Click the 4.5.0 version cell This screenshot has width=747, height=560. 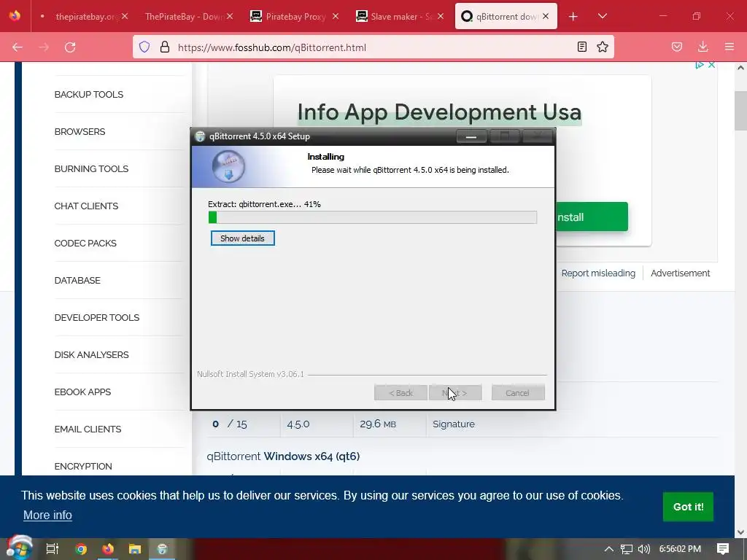[298, 424]
